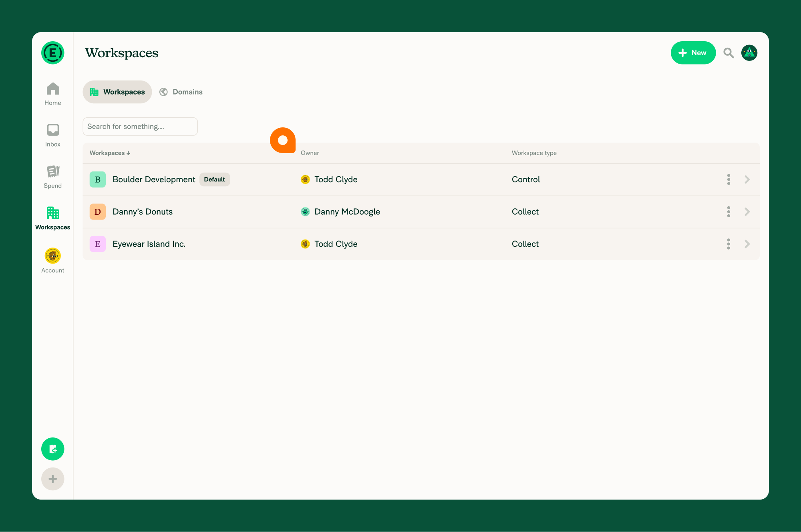This screenshot has width=801, height=532.
Task: Click the green New button
Action: pos(693,53)
